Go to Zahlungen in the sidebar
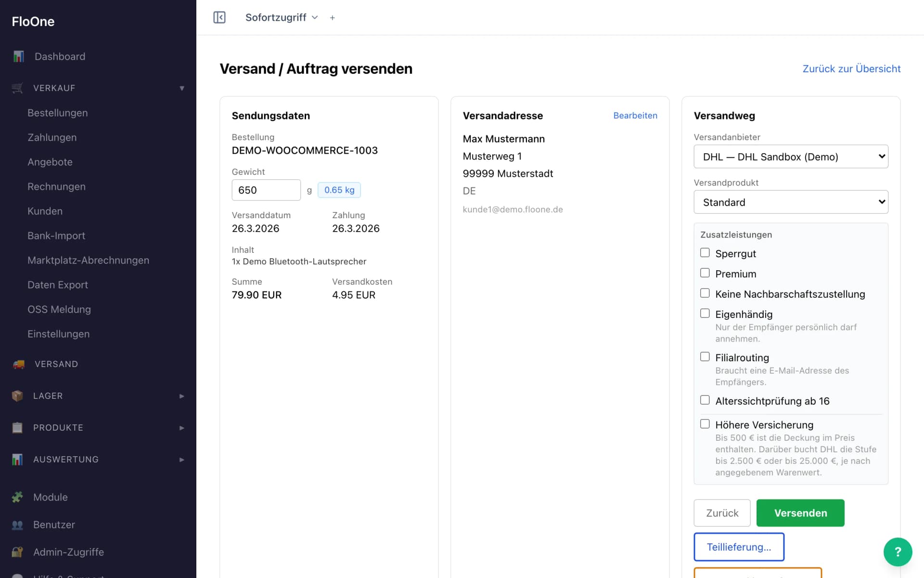This screenshot has height=578, width=924. 52,137
